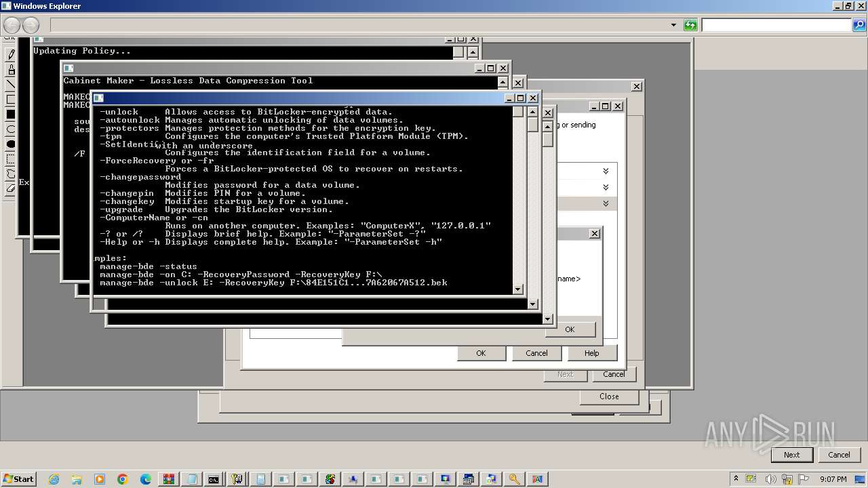Show hidden tray icons arrow
The height and width of the screenshot is (488, 868).
point(736,479)
